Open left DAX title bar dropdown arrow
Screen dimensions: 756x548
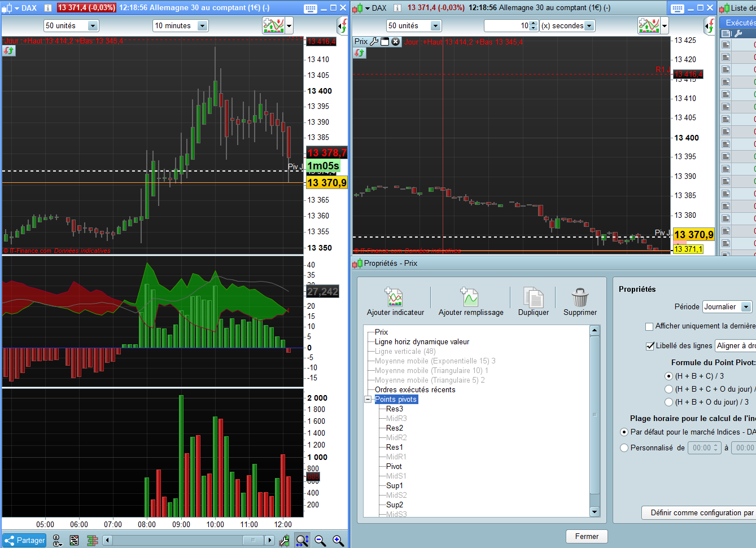click(17, 8)
